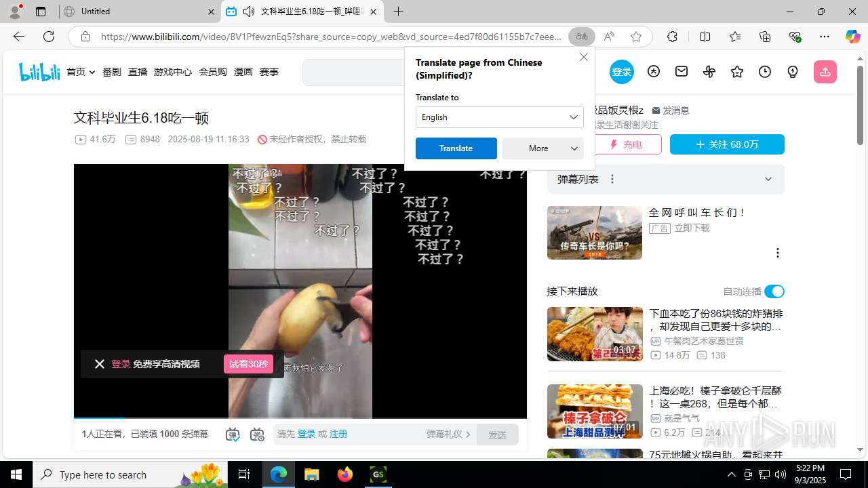Screen dimensions: 868x488
Task: Toggle the 自动连播 autoplay switch
Action: click(x=774, y=291)
